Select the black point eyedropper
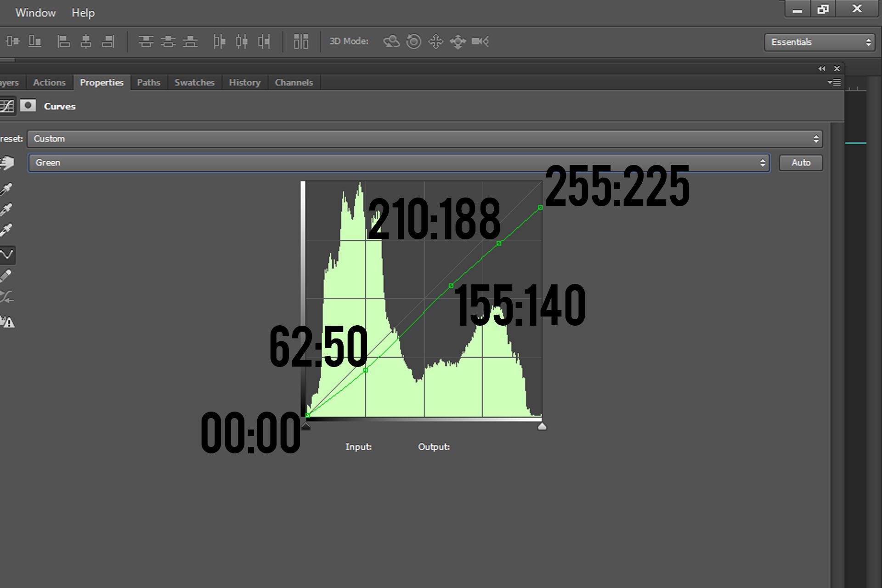This screenshot has width=882, height=588. pyautogui.click(x=6, y=188)
